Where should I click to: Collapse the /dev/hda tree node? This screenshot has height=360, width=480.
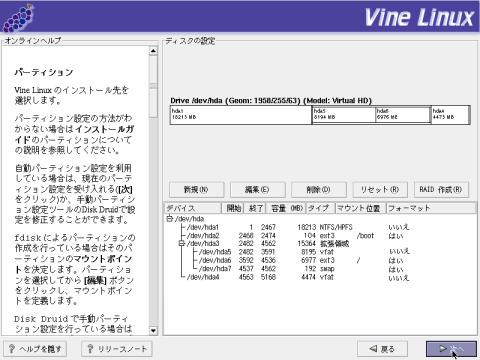click(x=170, y=219)
